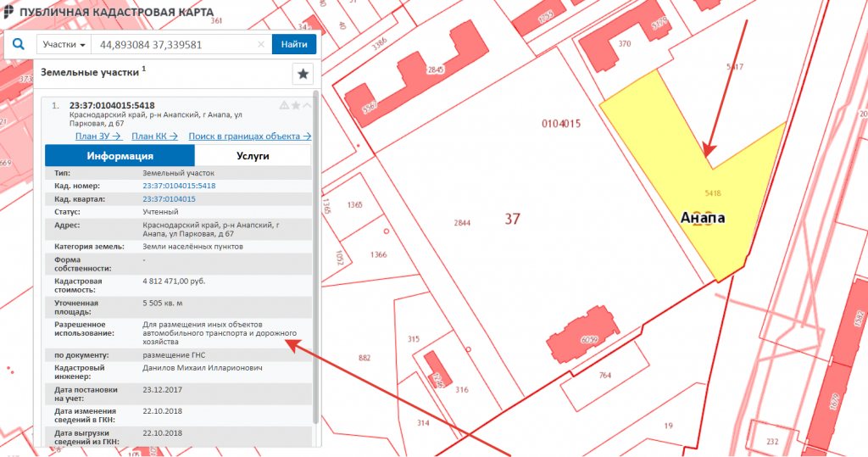Click engineer name Данилов Михаил Илларионович
This screenshot has height=457, width=868.
(x=203, y=368)
